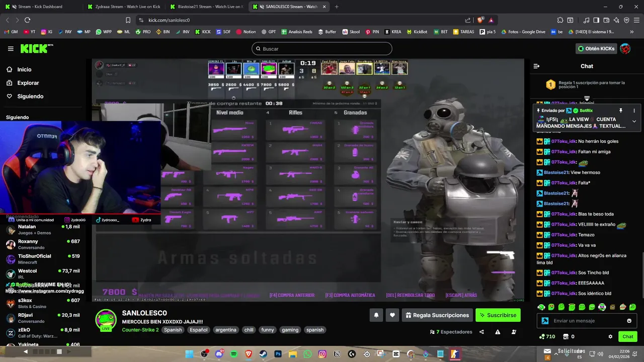
Task: Open the hamburger sidebar menu
Action: 11,49
